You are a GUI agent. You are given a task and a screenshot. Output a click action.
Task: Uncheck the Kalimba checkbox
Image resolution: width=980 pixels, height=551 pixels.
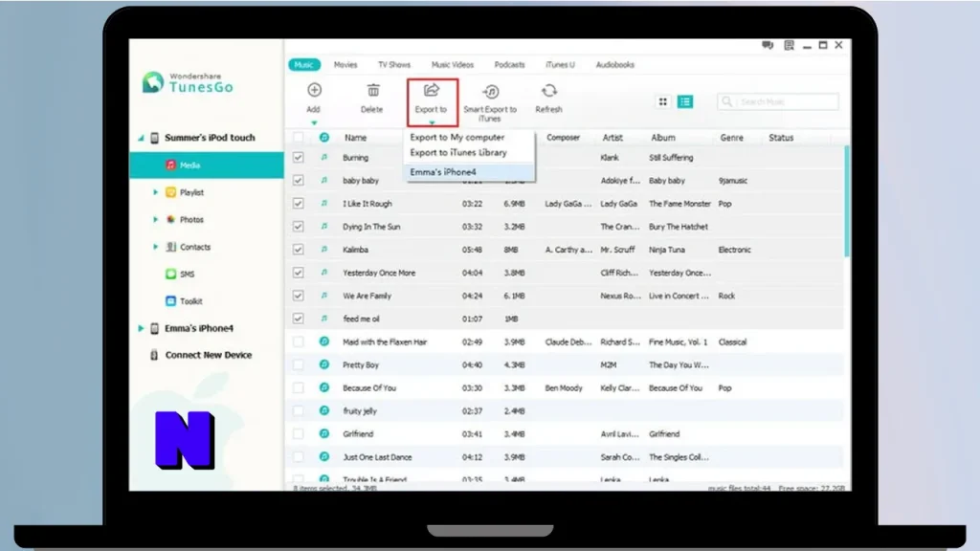click(299, 250)
